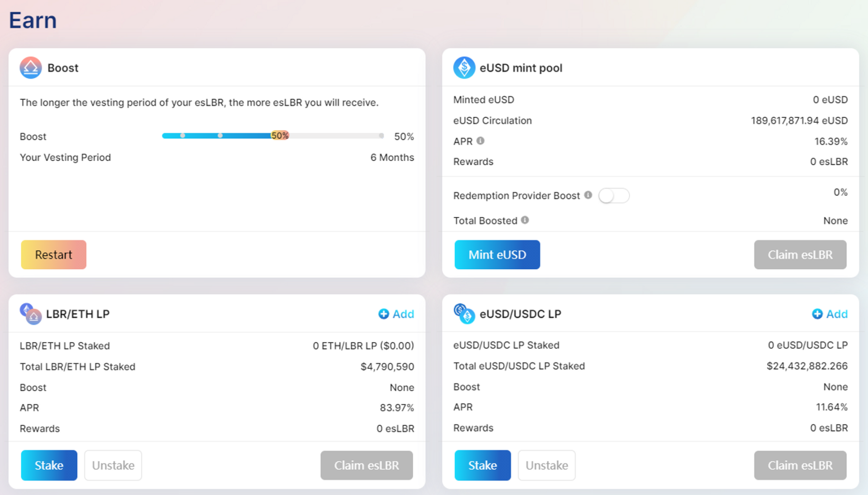This screenshot has width=868, height=495.
Task: Click the Restart button
Action: click(x=54, y=254)
